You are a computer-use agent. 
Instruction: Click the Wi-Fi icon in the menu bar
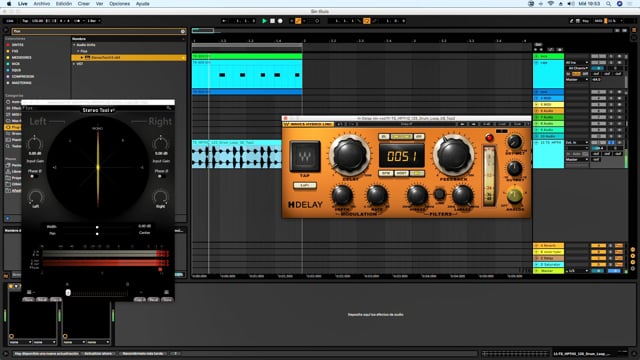(550, 4)
